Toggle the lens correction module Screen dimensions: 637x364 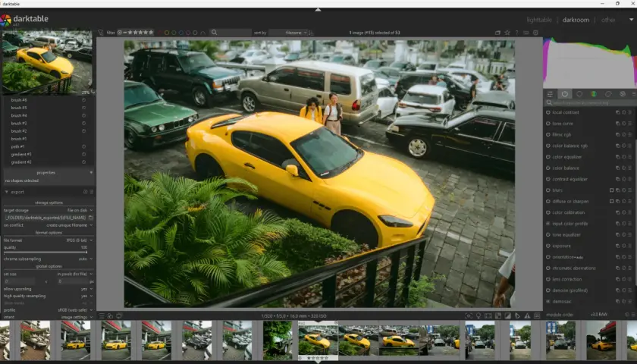[x=548, y=280]
